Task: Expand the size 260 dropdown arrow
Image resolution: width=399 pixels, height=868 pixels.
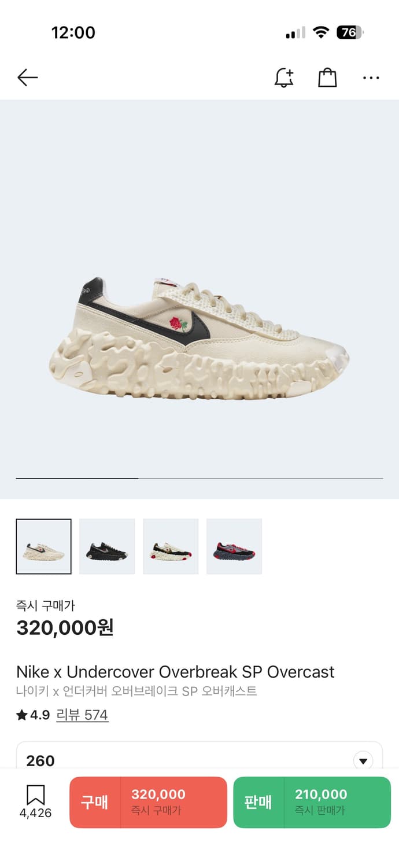Action: pos(363,760)
